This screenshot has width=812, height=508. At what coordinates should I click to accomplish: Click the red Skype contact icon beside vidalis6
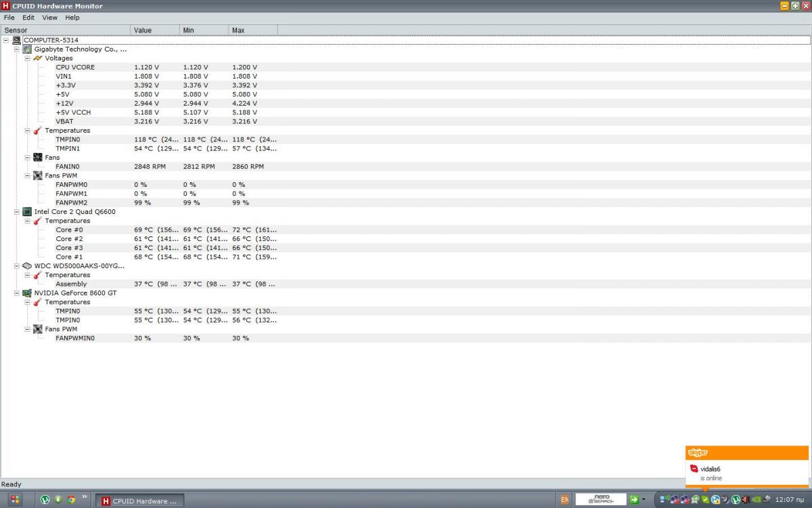[x=694, y=469]
